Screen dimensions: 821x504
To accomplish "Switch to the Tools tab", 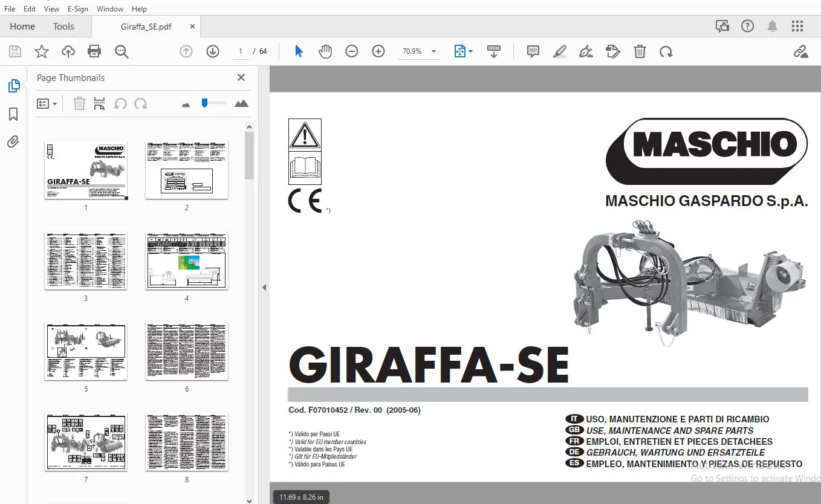I will click(63, 26).
